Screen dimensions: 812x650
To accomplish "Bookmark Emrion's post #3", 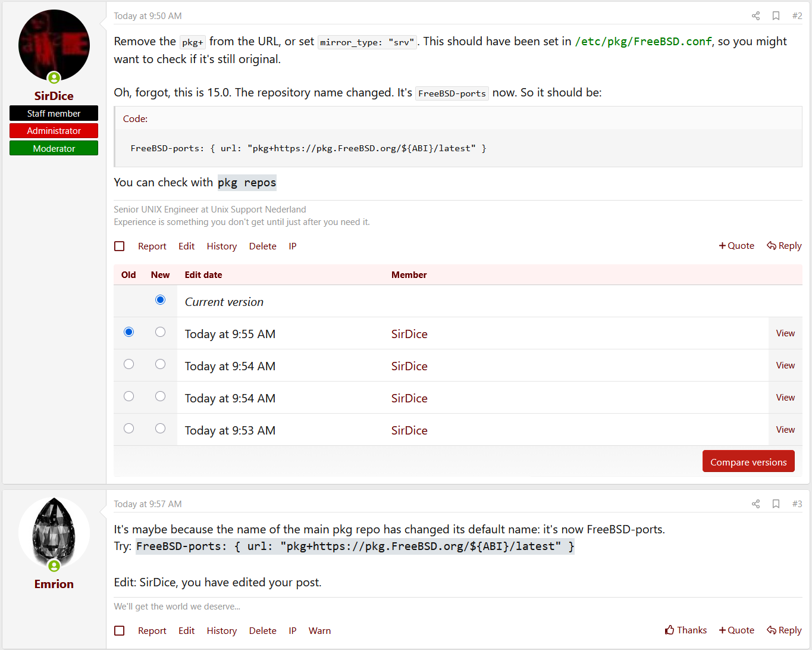I will pyautogui.click(x=776, y=504).
